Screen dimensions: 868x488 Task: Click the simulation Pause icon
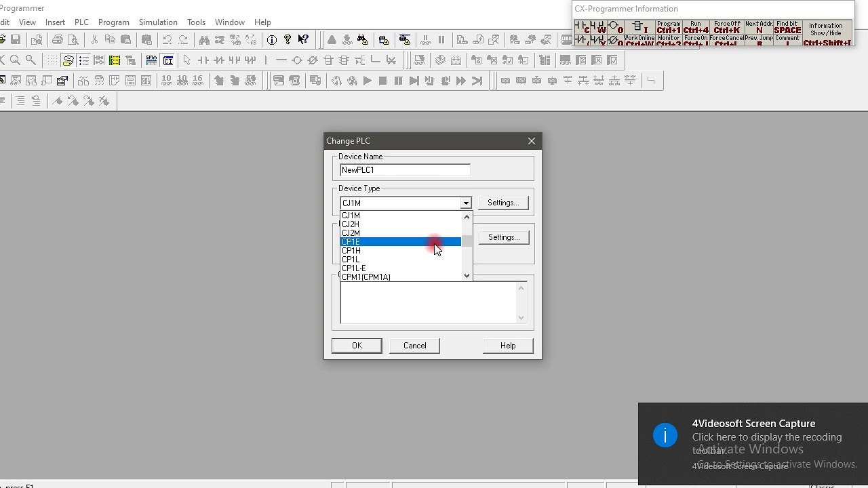coord(399,81)
